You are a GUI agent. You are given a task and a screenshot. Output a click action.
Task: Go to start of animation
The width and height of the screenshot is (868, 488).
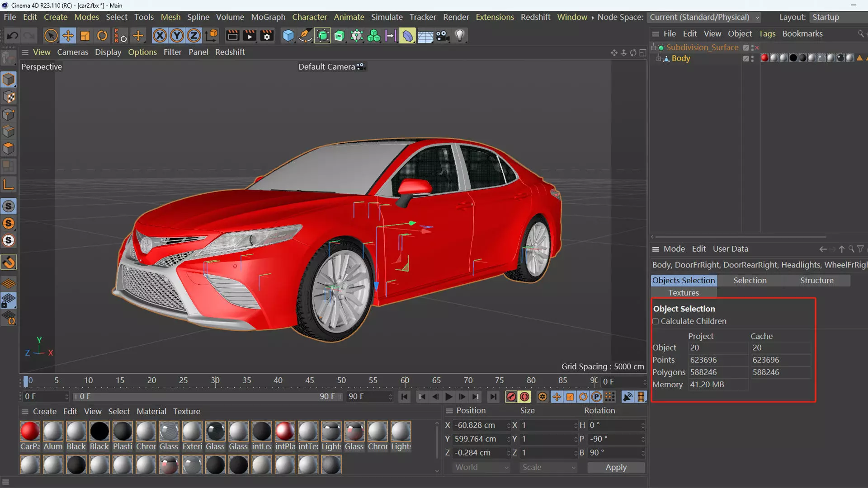(404, 397)
